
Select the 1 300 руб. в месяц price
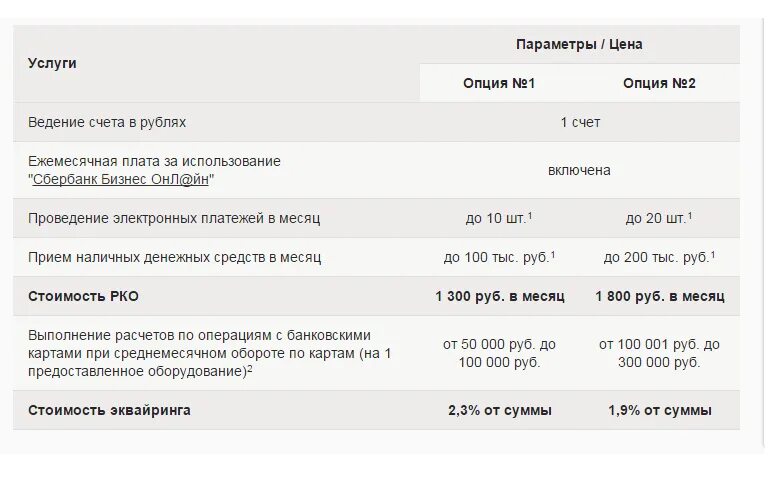(x=500, y=296)
